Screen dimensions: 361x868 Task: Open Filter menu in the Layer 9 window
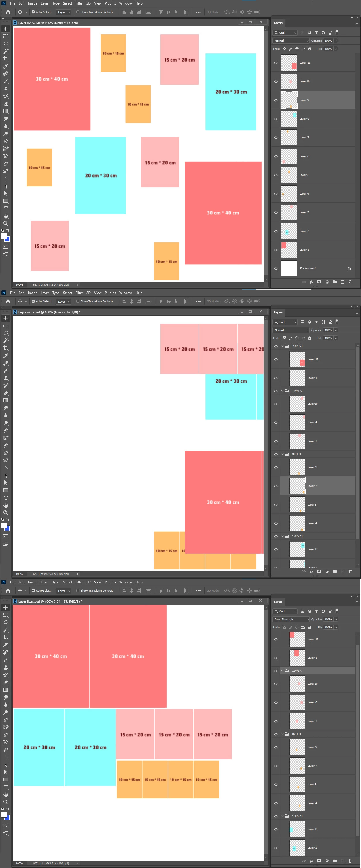pyautogui.click(x=79, y=3)
